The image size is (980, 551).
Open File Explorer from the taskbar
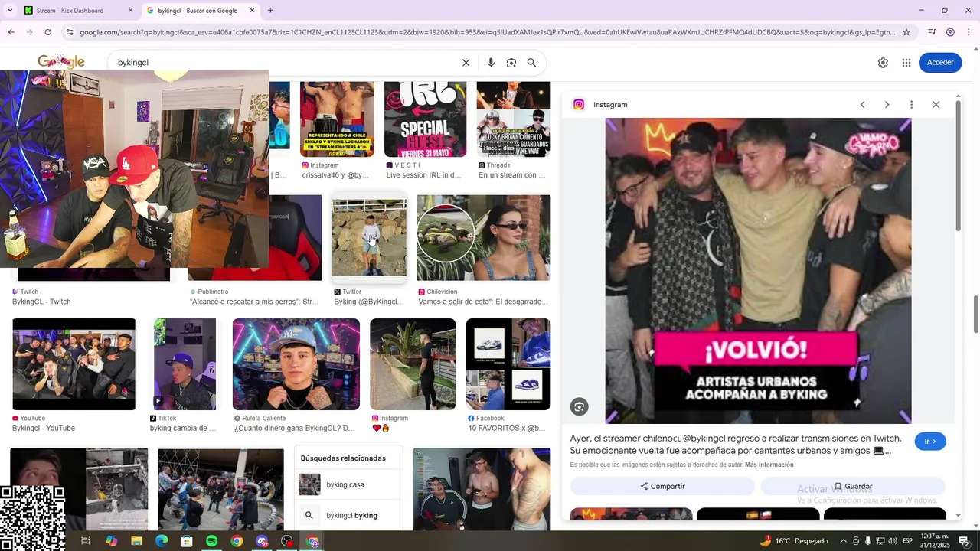pyautogui.click(x=136, y=541)
